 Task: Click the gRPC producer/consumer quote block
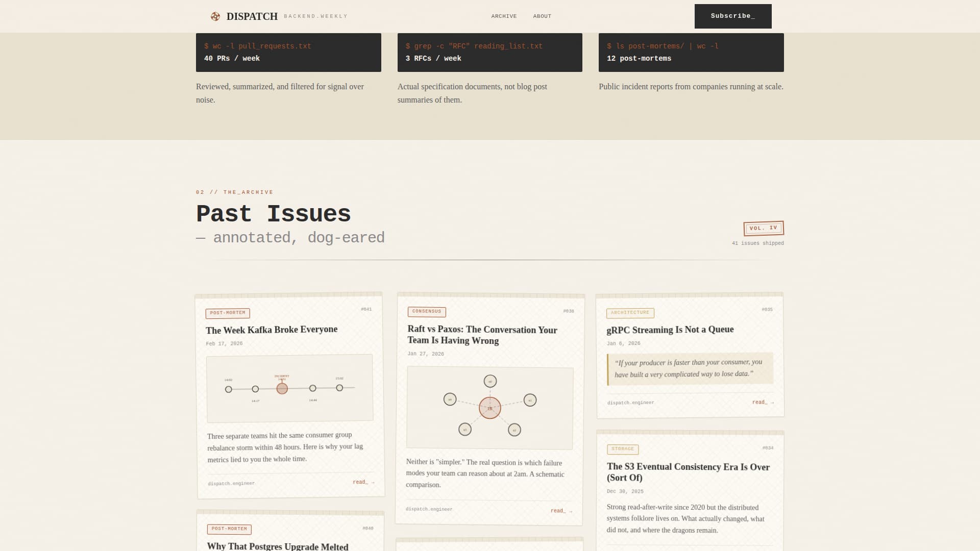click(690, 368)
